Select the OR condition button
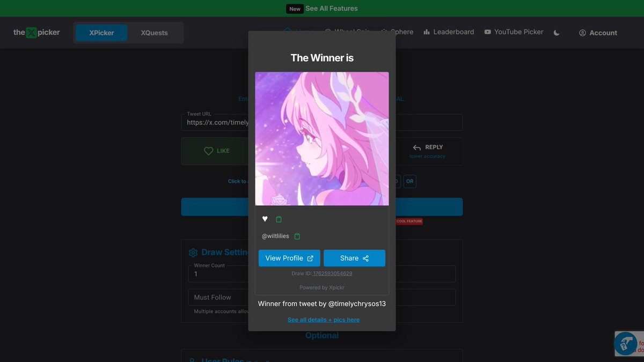The width and height of the screenshot is (644, 362). tap(409, 181)
